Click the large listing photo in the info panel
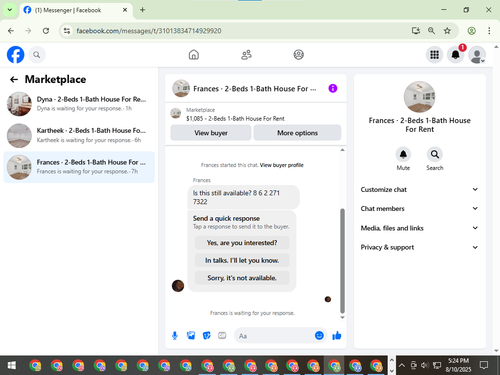Screen dimensions: 500x375 419,97
